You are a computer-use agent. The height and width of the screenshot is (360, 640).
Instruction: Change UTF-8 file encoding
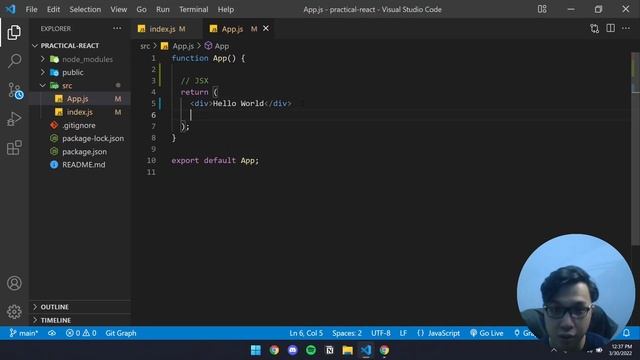pos(380,333)
